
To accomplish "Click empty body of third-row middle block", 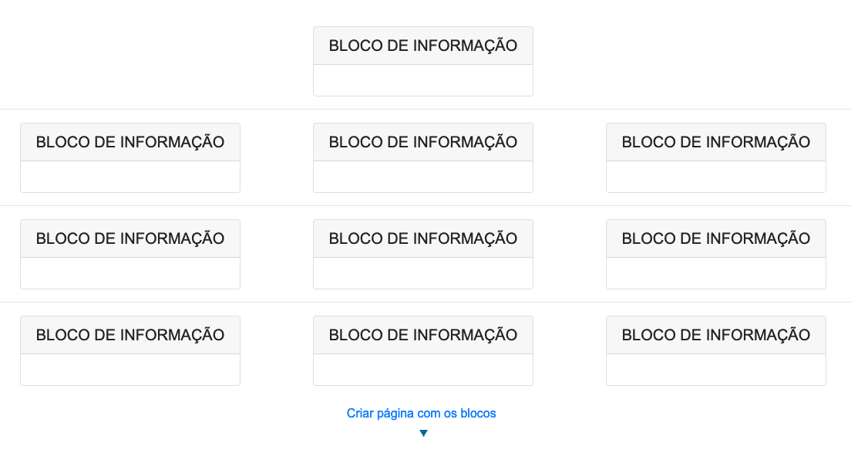I will pos(422,273).
